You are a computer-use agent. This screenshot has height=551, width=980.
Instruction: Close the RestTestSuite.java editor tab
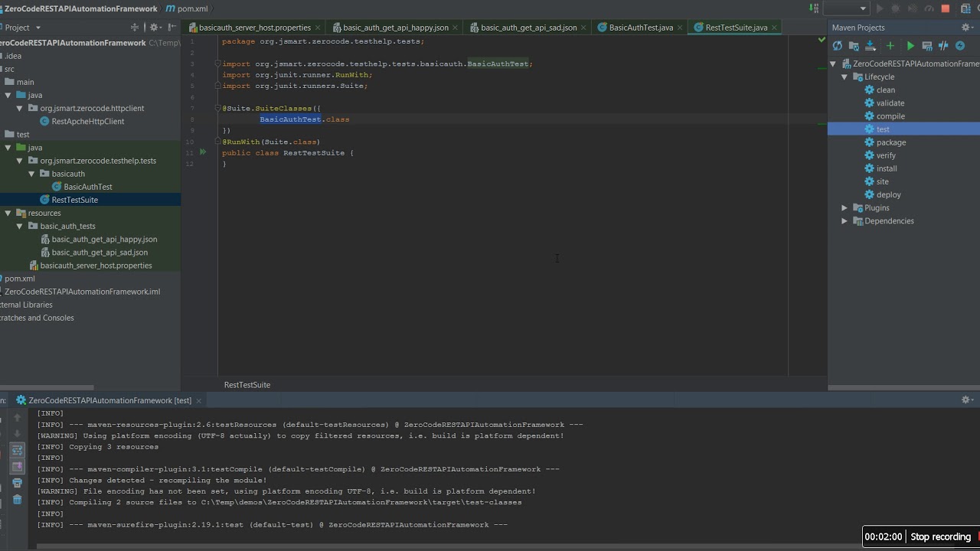tap(774, 28)
